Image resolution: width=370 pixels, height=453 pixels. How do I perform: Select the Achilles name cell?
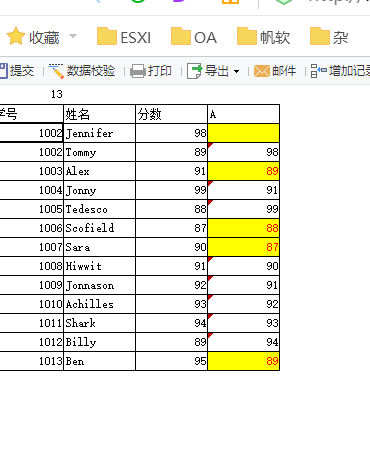[99, 304]
